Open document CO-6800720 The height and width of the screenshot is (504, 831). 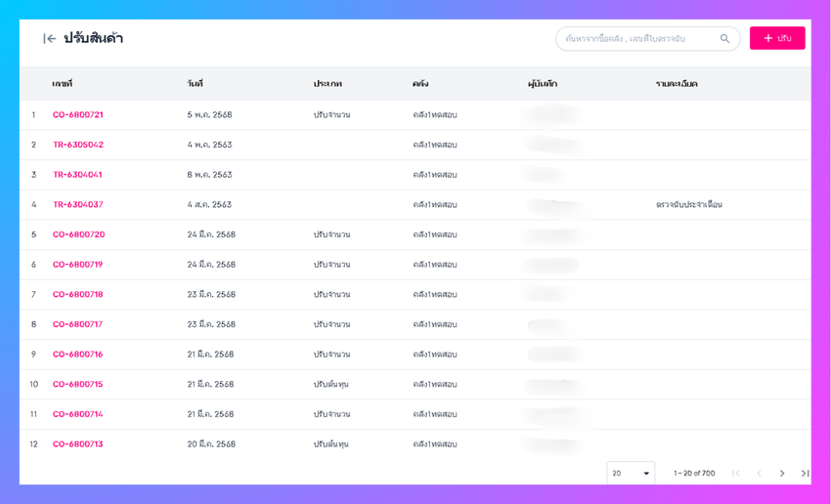[x=78, y=234]
